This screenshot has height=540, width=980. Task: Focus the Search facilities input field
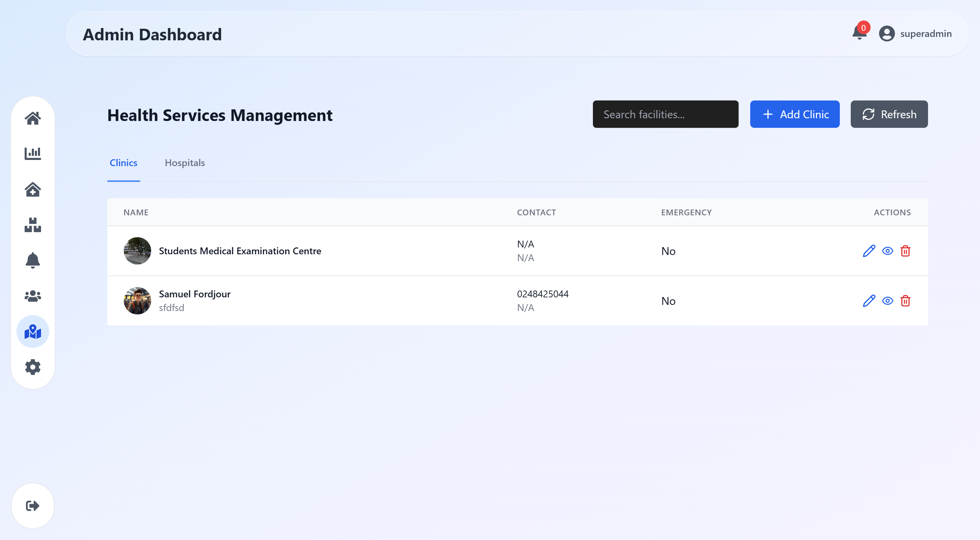coord(665,114)
